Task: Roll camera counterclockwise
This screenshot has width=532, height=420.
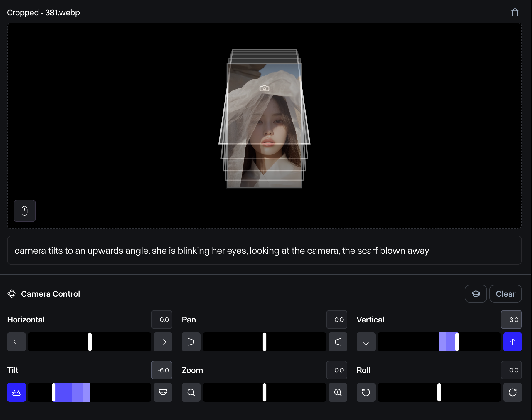Action: [x=366, y=392]
